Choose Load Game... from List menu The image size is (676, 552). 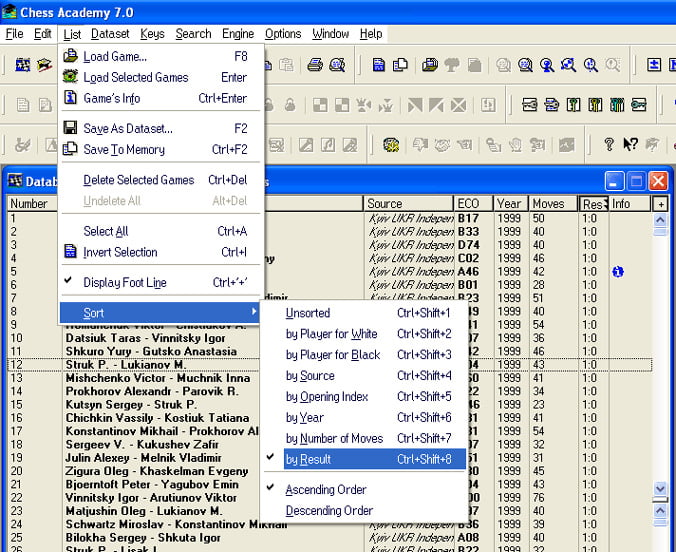click(160, 56)
